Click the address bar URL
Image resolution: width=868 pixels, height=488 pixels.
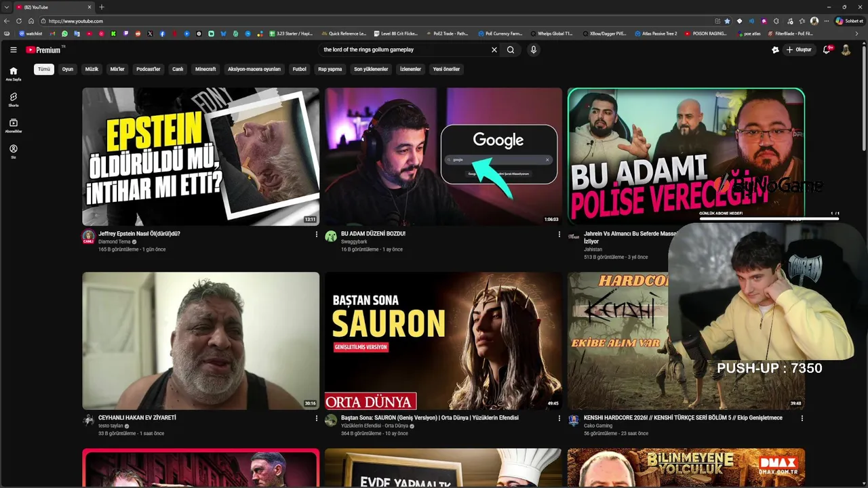76,21
